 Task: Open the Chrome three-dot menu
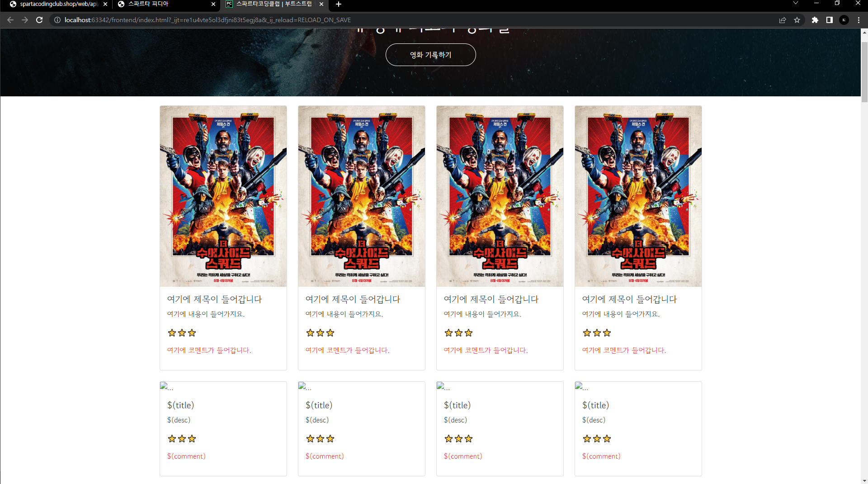pos(859,20)
